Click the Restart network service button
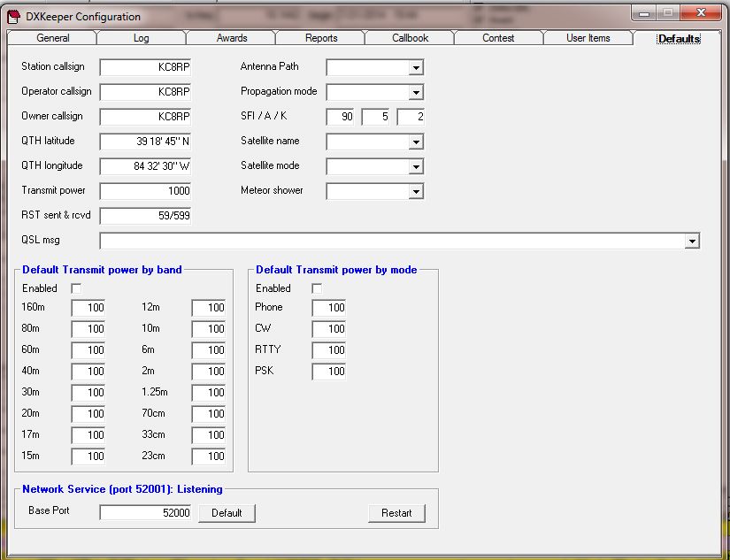Screen dimensions: 730x560 [x=396, y=513]
